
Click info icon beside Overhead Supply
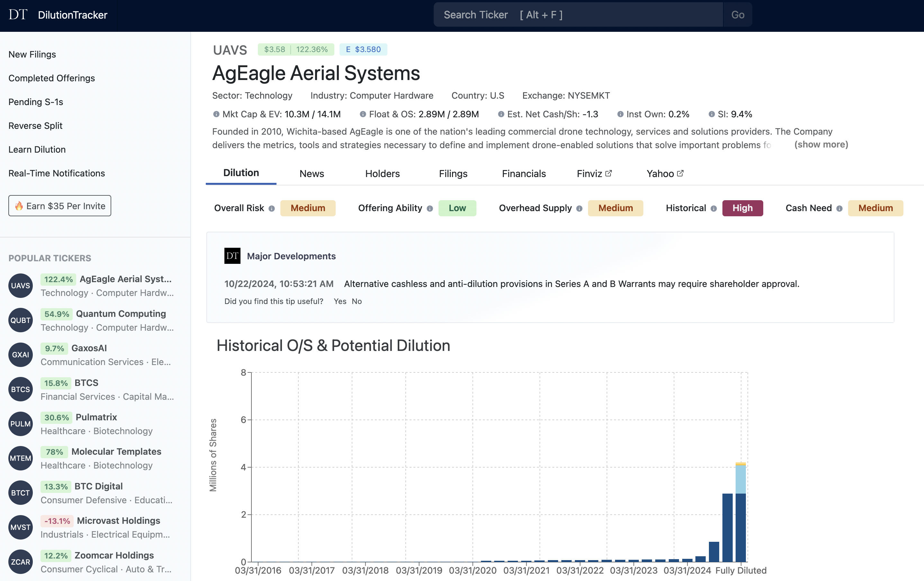click(579, 209)
